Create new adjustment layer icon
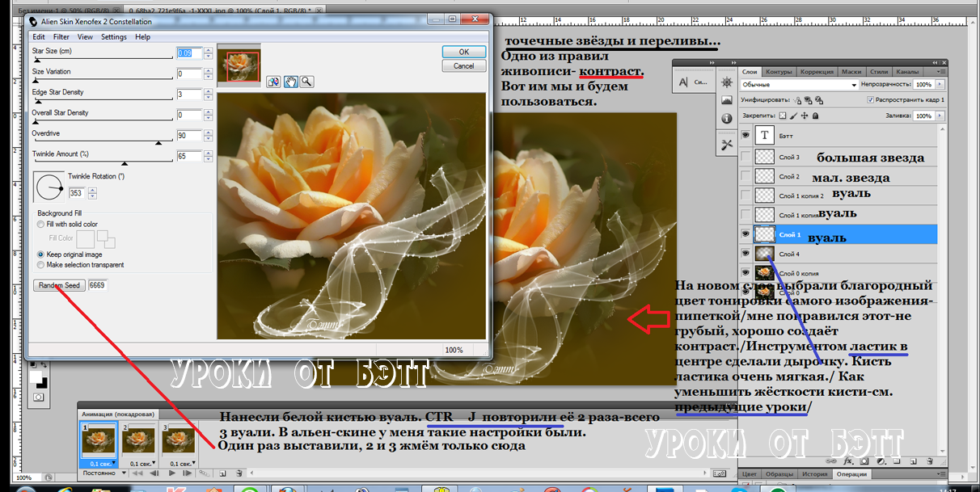 [881, 461]
